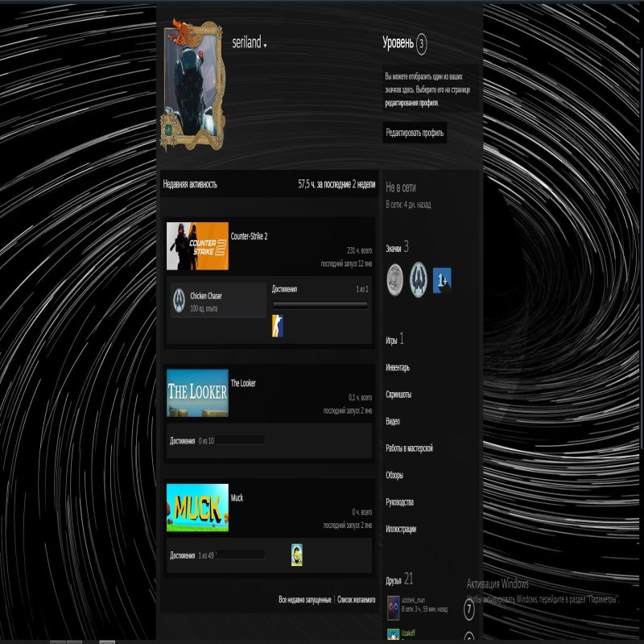This screenshot has width=644, height=644.
Task: Click the seriland profile avatar
Action: point(192,85)
